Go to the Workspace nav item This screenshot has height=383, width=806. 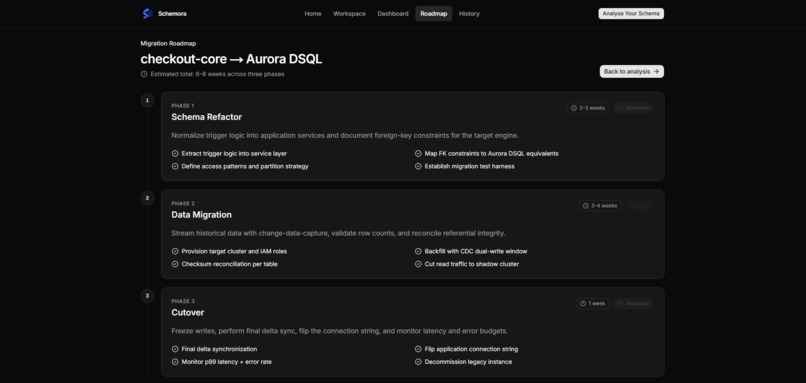coord(350,14)
